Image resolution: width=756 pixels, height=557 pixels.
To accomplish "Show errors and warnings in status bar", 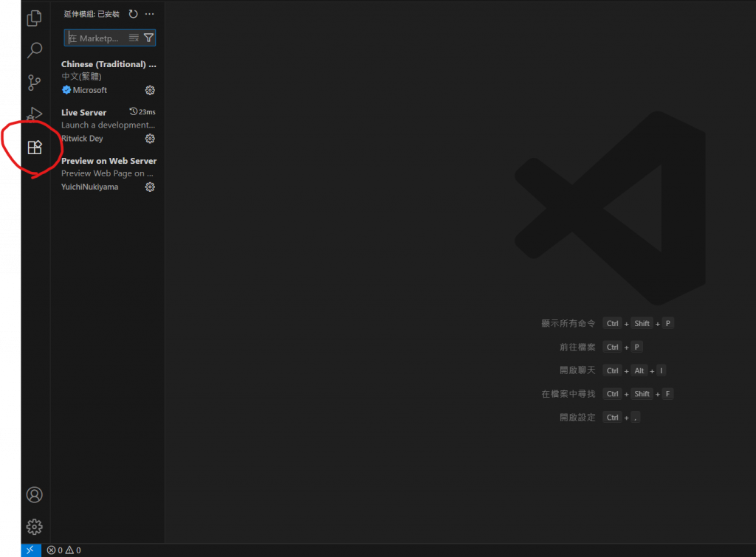I will (63, 550).
